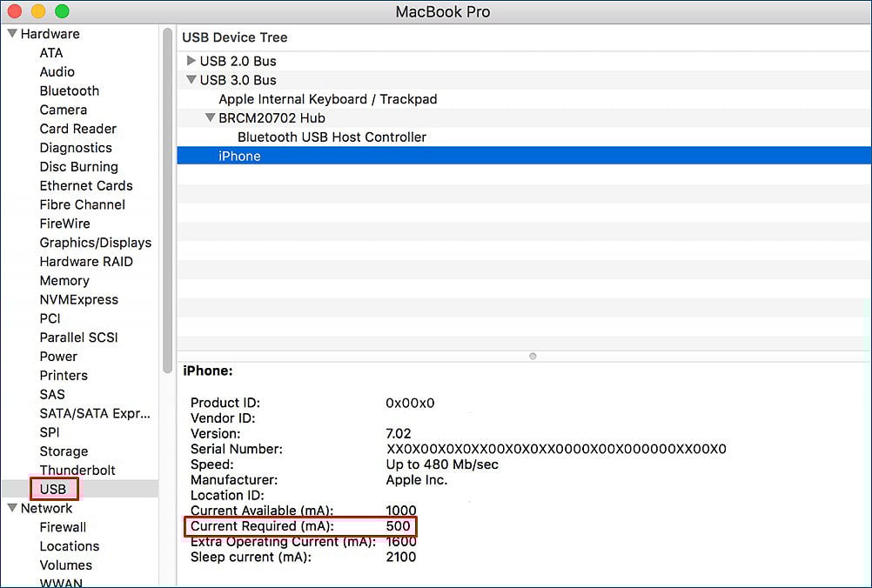The height and width of the screenshot is (588, 872).
Task: Click the sidebar vertical scrollbar thumb
Action: click(167, 200)
